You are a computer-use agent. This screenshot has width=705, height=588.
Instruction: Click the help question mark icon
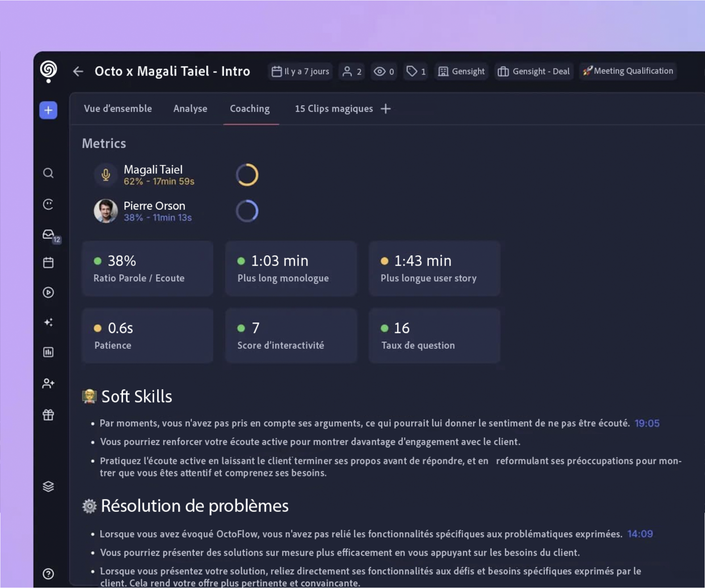pyautogui.click(x=48, y=574)
